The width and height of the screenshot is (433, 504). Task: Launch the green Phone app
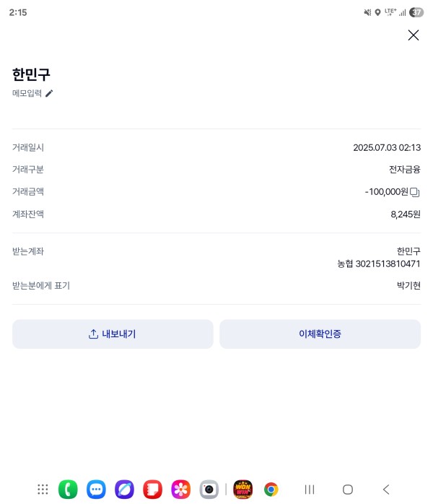click(x=68, y=490)
